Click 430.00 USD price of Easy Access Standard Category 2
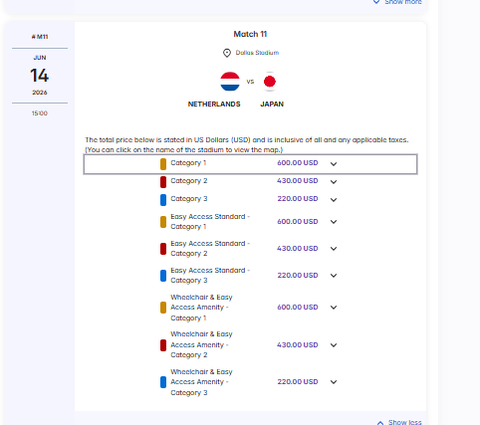480x425 pixels. click(x=297, y=249)
